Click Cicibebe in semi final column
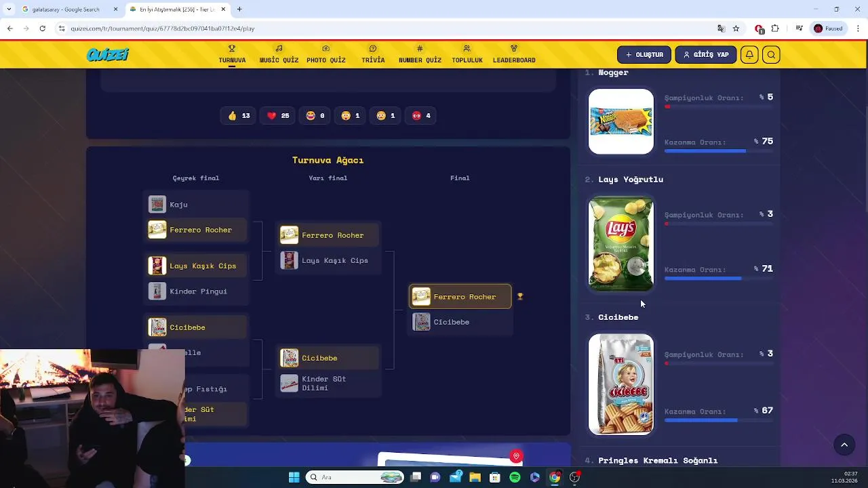Image resolution: width=868 pixels, height=488 pixels. 329,358
